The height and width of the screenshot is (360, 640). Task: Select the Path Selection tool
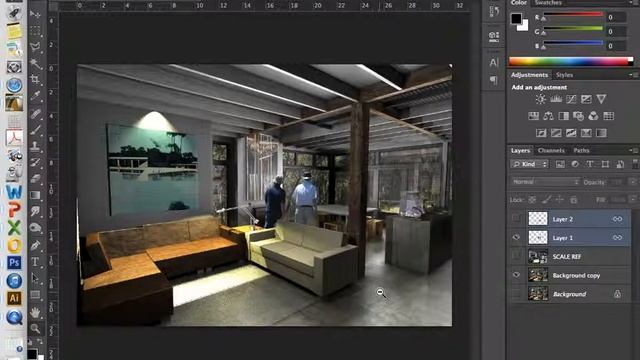[36, 278]
